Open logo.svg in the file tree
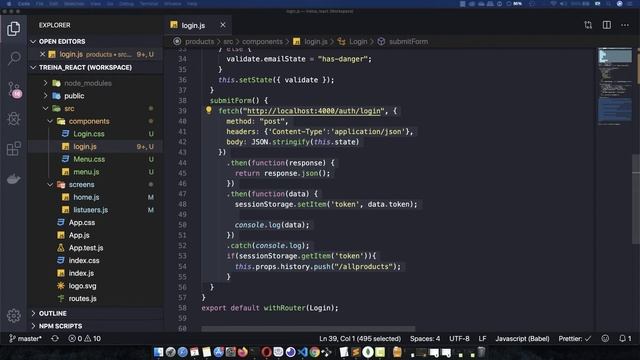Screen dimensions: 640x360 pyautogui.click(x=82, y=285)
